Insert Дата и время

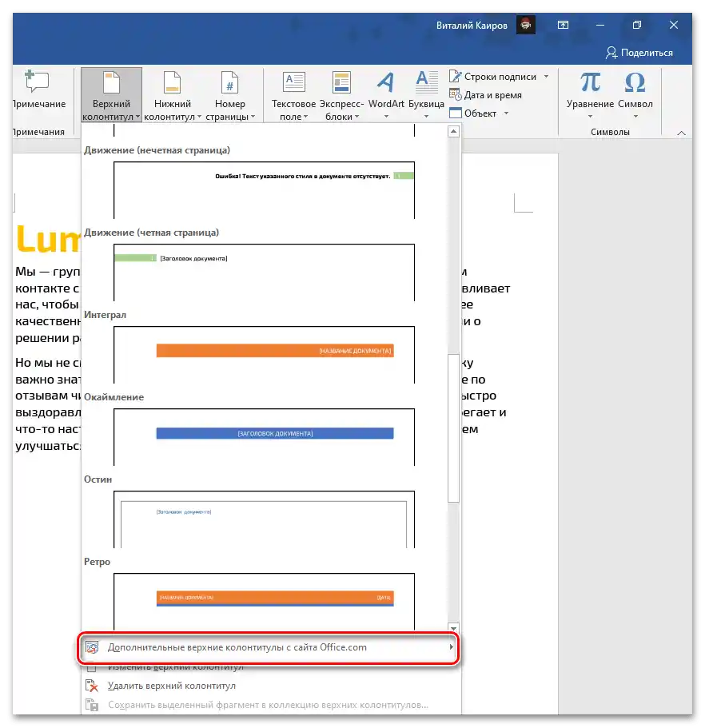(485, 95)
